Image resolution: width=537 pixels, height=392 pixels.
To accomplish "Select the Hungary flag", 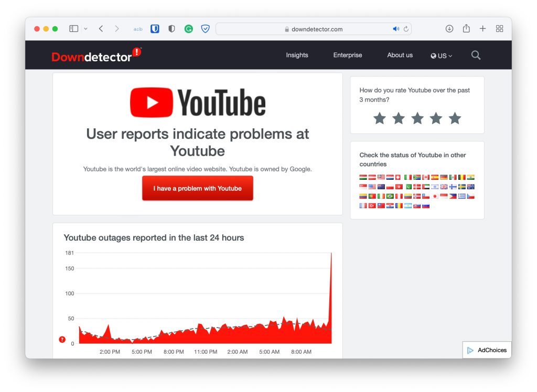I will click(x=363, y=177).
